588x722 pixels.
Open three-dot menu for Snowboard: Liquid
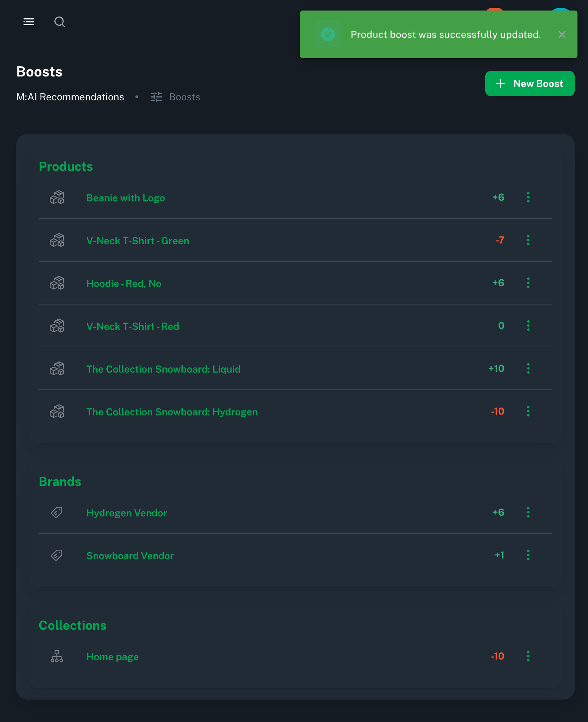coord(528,369)
